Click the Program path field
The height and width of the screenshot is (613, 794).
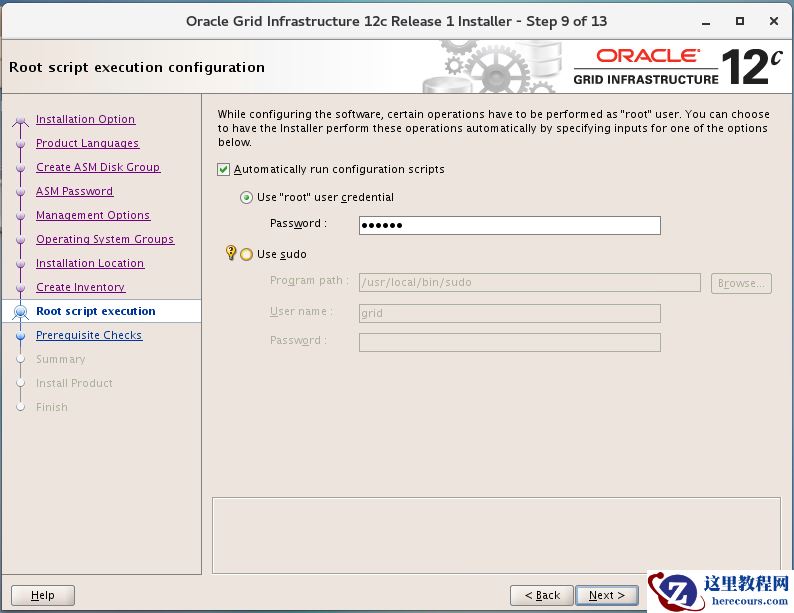pyautogui.click(x=529, y=282)
